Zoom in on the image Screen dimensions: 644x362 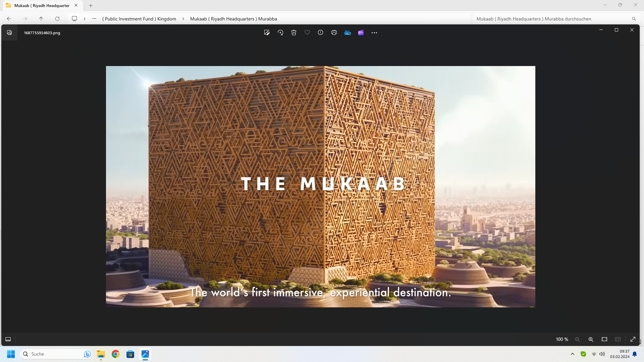[x=591, y=339]
